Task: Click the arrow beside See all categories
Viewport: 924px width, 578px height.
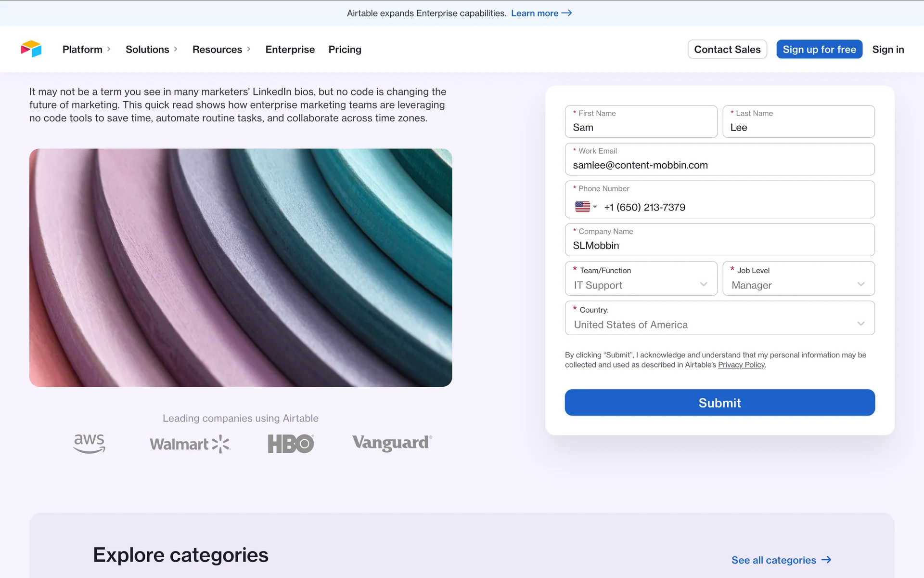Action: pyautogui.click(x=826, y=560)
